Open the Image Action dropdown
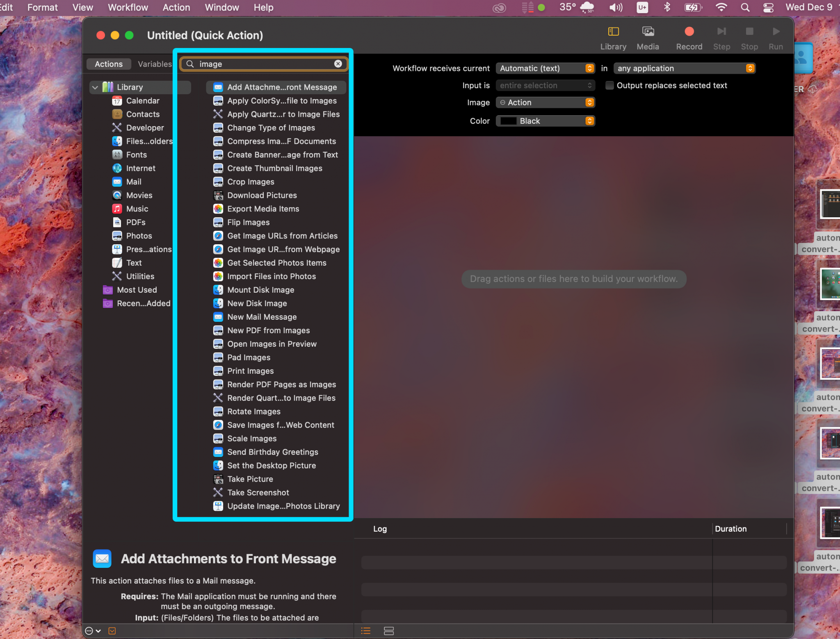The width and height of the screenshot is (840, 639). pos(545,102)
